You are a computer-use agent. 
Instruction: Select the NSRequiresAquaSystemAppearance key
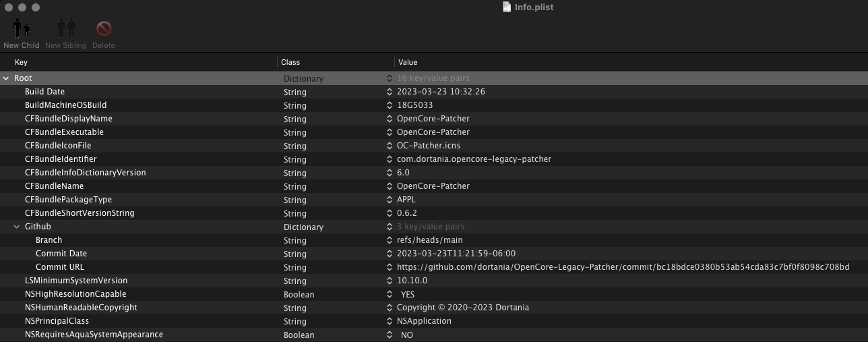(94, 335)
